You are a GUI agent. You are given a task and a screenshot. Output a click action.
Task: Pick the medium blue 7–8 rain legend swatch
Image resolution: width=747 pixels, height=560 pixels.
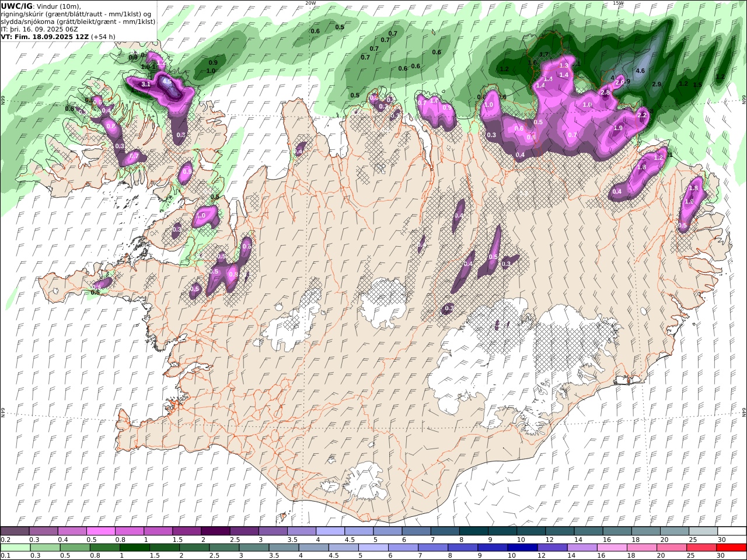(432, 548)
